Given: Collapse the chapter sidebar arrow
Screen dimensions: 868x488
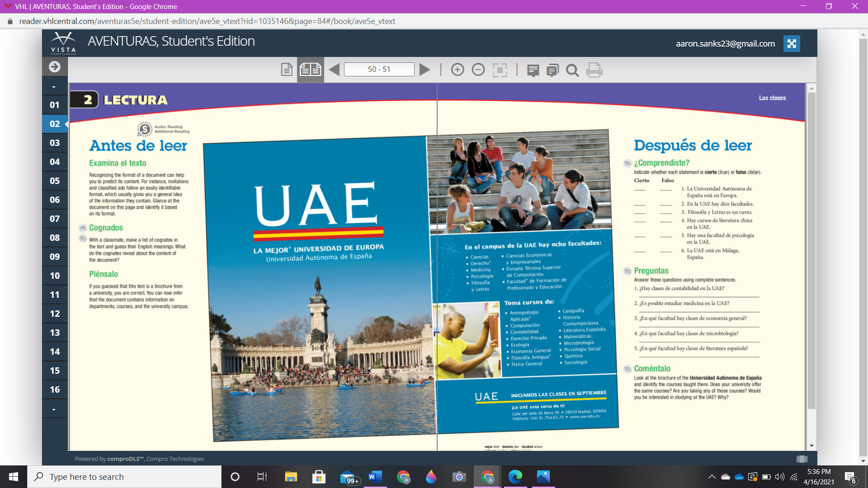Looking at the screenshot, I should tap(55, 67).
